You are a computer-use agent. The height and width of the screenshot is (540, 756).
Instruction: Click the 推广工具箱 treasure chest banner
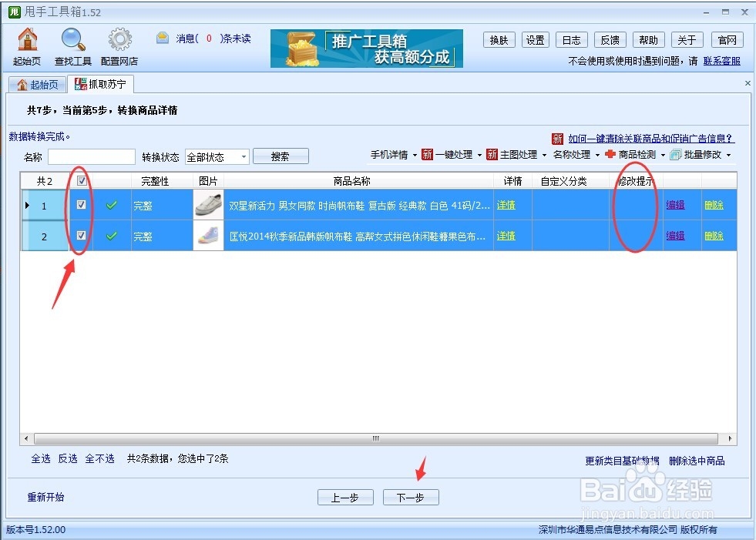tap(366, 49)
